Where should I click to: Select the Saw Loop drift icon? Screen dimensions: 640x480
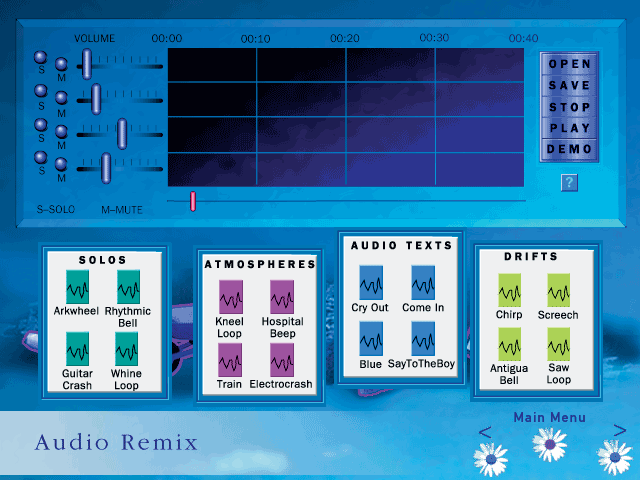558,347
